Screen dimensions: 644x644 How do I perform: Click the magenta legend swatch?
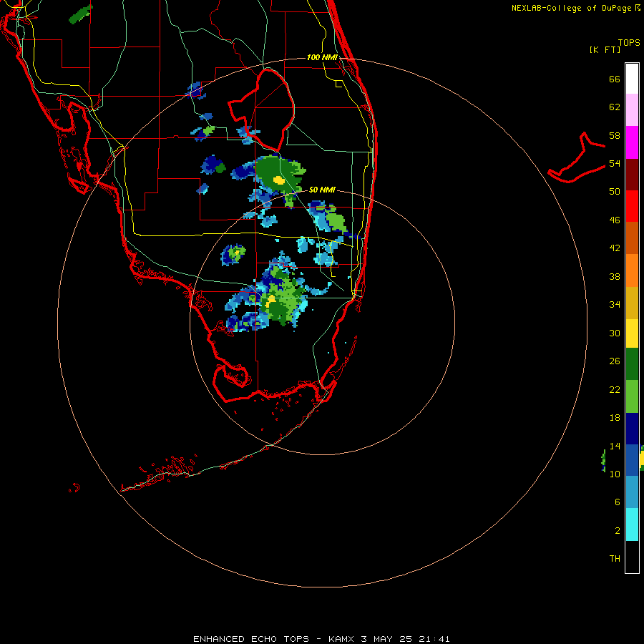tap(632, 142)
